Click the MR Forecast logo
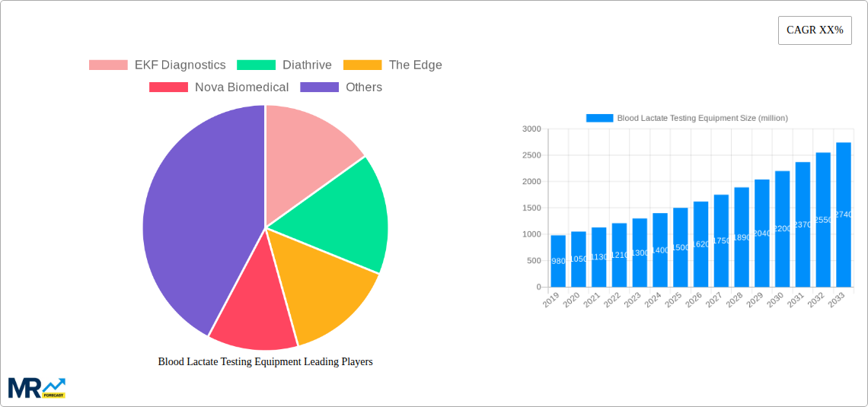The image size is (868, 407). point(37,388)
